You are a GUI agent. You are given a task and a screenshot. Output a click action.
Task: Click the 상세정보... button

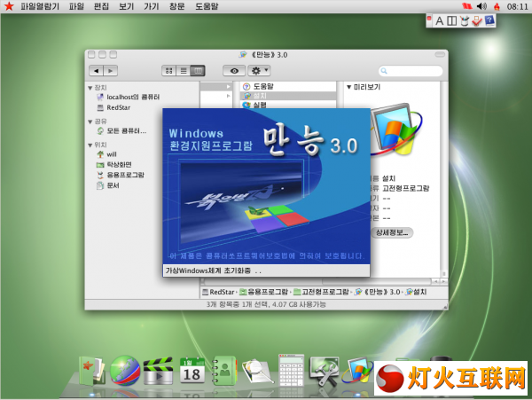392,232
